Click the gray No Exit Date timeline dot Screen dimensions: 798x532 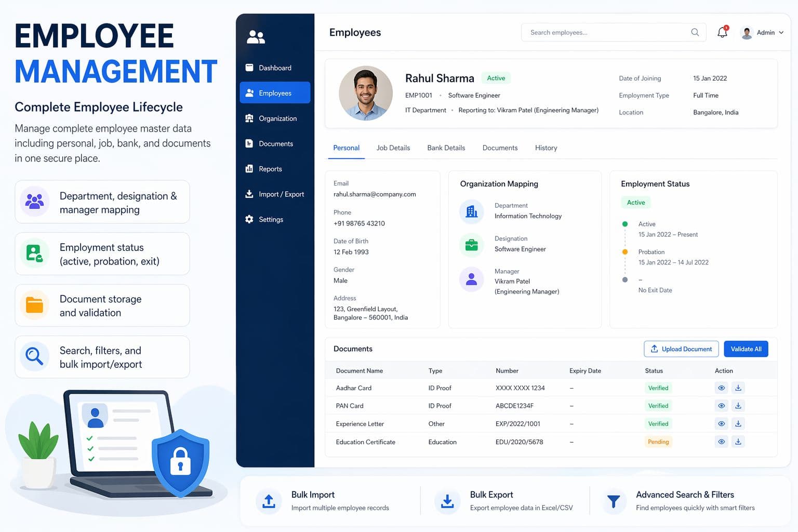coord(625,280)
